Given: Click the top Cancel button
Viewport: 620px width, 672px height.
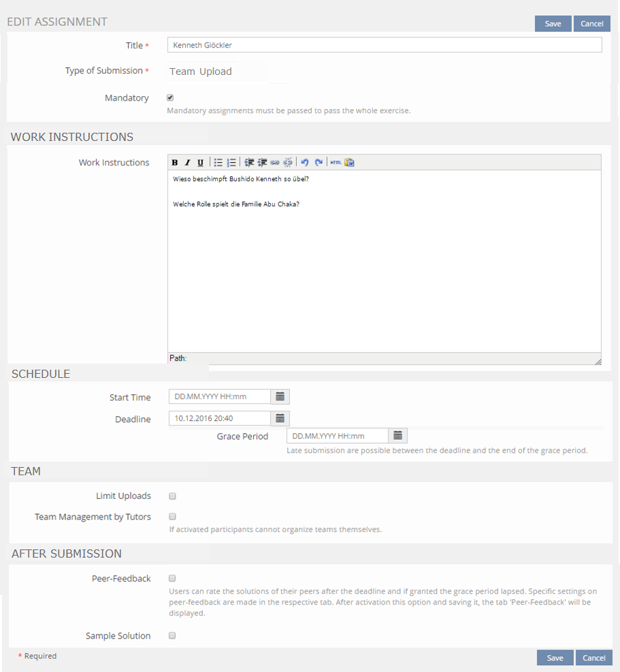Looking at the screenshot, I should [591, 24].
